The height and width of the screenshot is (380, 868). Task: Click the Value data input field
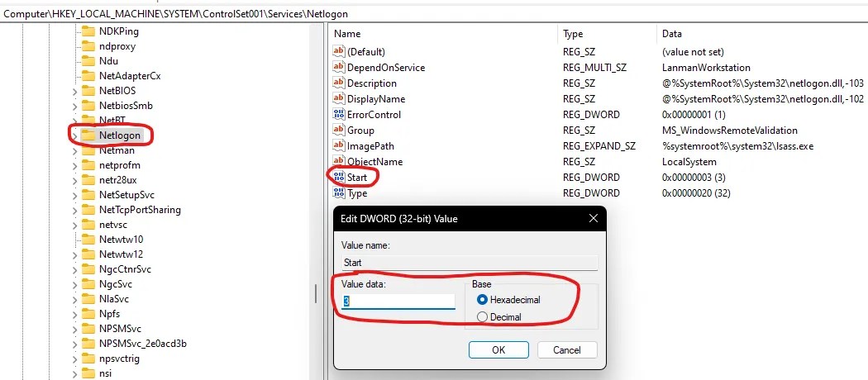(x=398, y=301)
